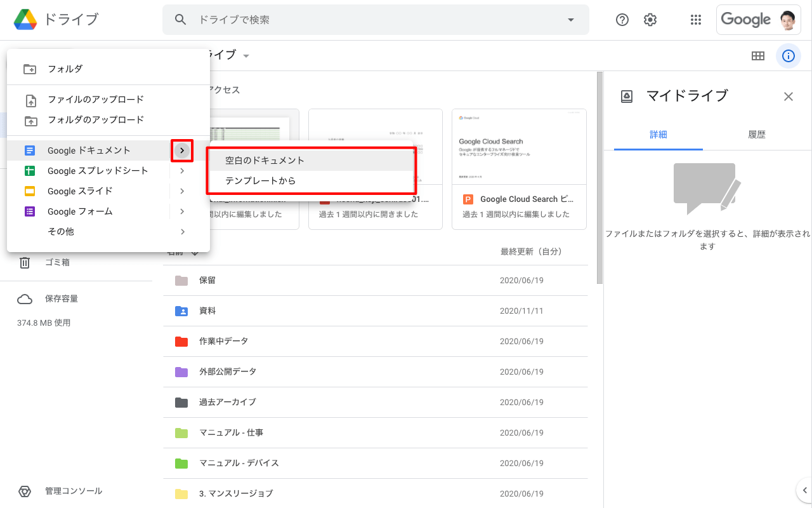Click the purple 外部公開データ folder icon

[x=181, y=371]
